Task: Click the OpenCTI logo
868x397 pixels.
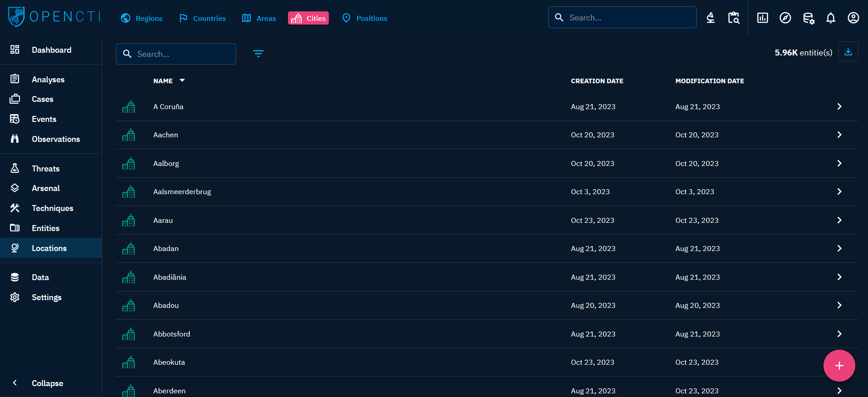Action: [x=54, y=17]
